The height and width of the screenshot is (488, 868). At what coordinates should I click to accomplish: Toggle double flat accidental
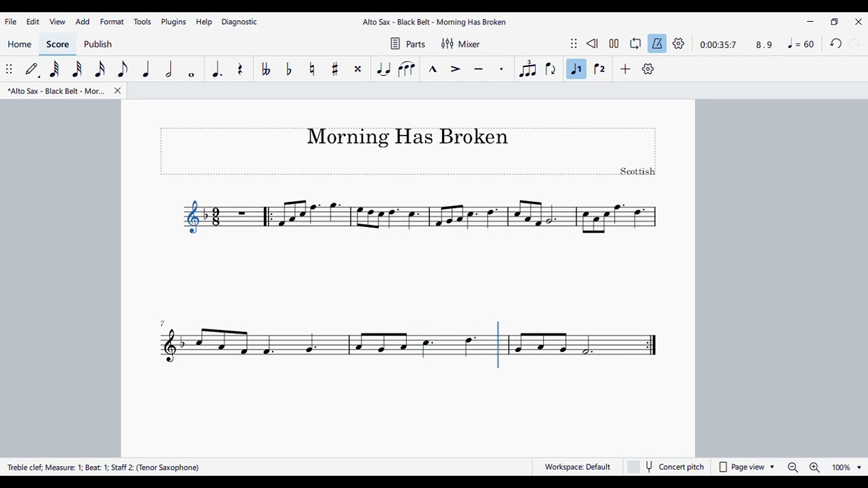(266, 69)
